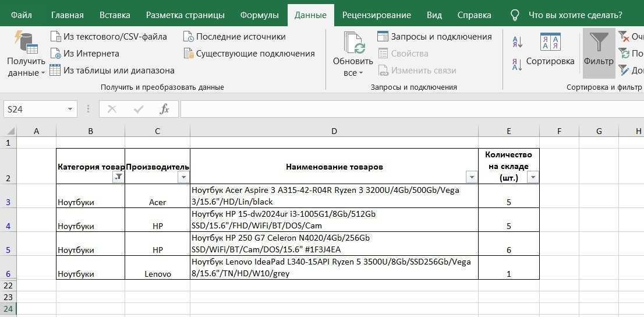644x317 pixels.
Task: Select the Acer Aspire 3 product cell
Action: (334, 196)
